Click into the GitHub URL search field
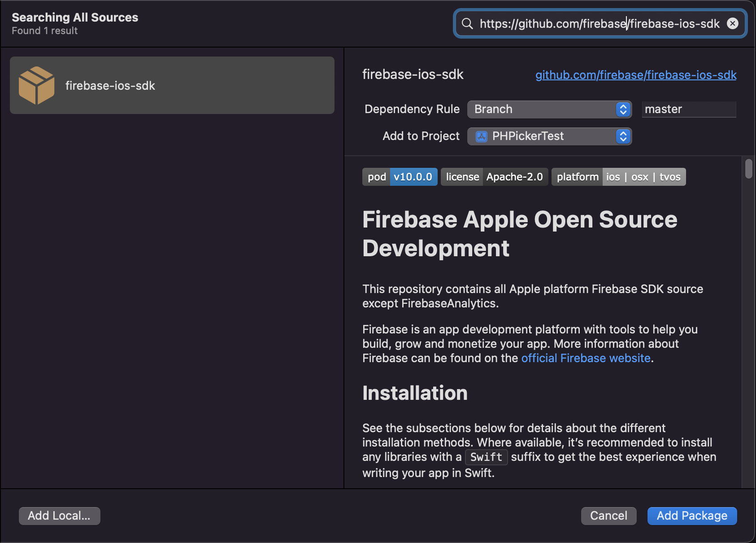Viewport: 756px width, 543px height. click(x=600, y=23)
